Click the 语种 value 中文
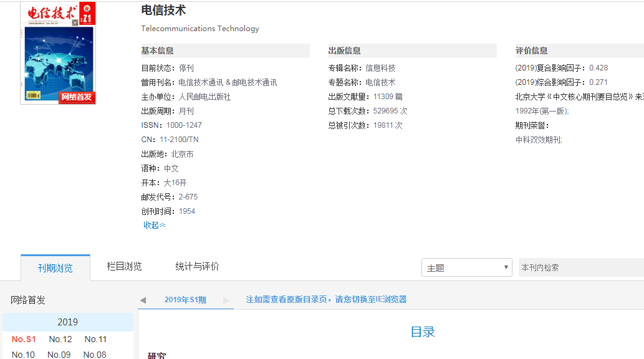 coord(171,168)
